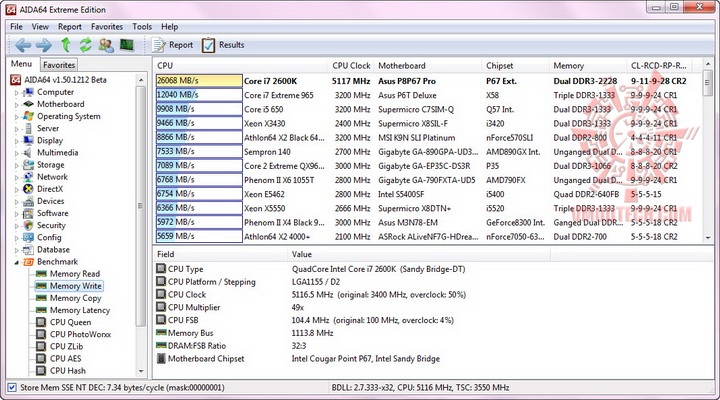Click the Forward arrow toolbar icon
The image size is (720, 400).
click(44, 45)
